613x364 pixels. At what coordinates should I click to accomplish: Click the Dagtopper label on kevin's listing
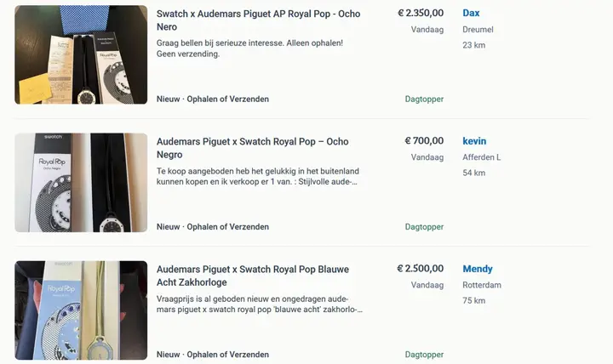coord(424,227)
